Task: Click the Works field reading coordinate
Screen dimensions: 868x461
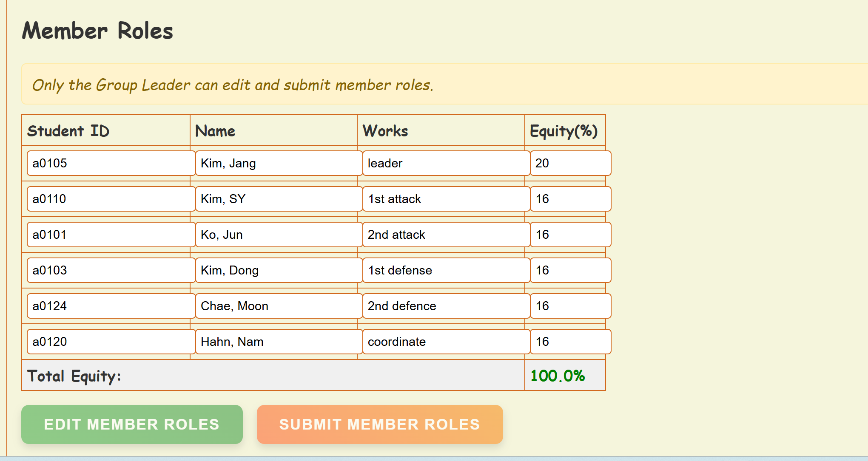Action: click(446, 342)
